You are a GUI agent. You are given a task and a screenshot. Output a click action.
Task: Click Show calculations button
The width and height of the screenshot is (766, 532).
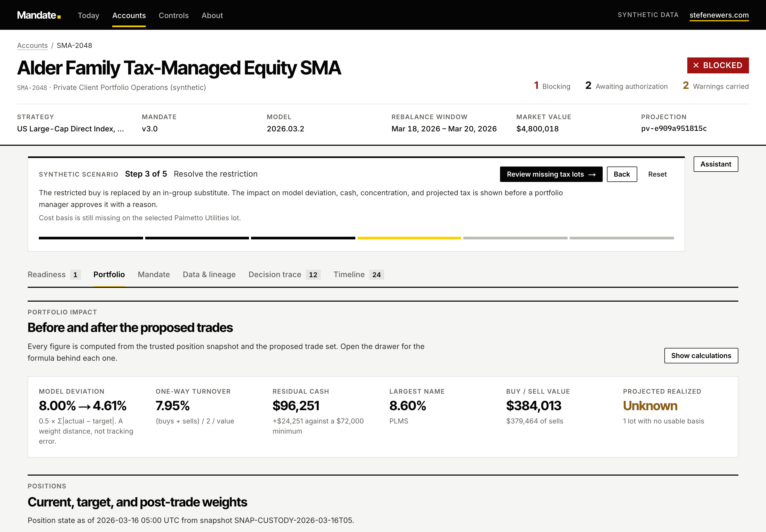701,356
